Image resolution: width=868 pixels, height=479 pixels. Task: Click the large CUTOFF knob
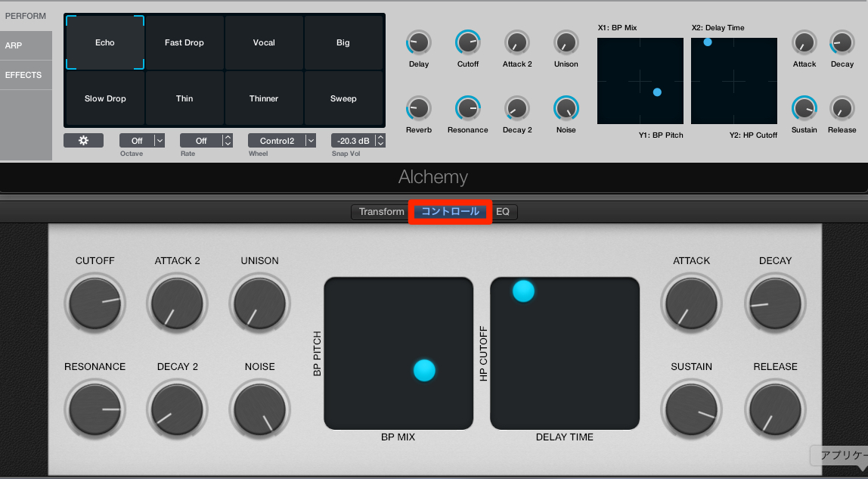click(x=95, y=304)
